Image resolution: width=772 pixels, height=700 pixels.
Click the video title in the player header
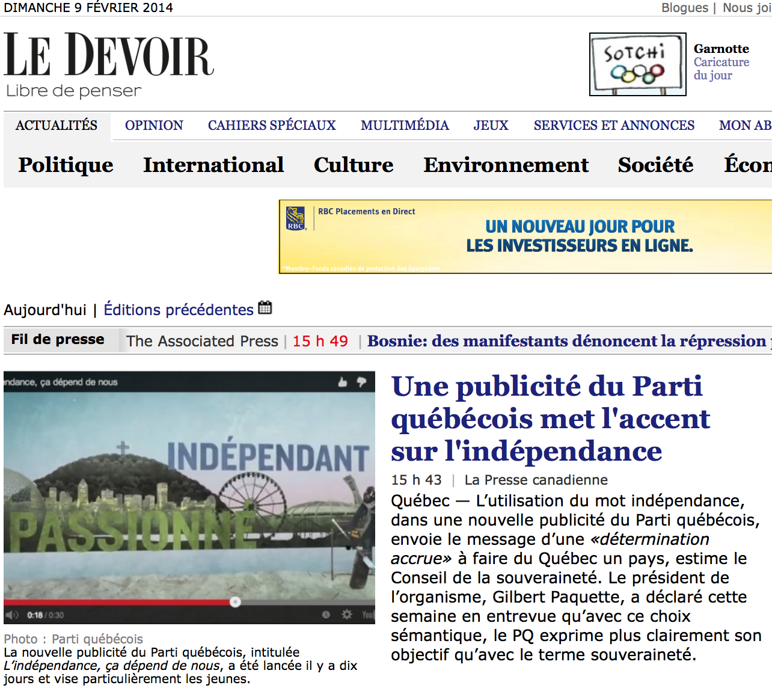(60, 382)
